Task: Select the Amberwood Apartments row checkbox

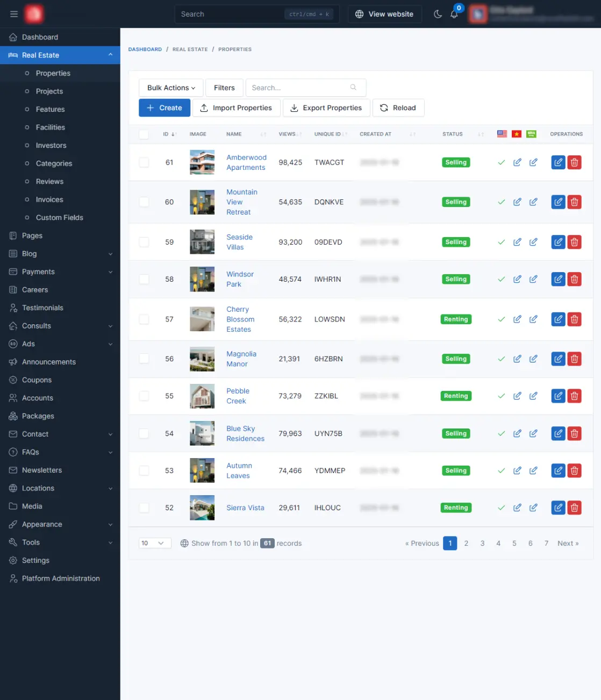Action: (144, 162)
